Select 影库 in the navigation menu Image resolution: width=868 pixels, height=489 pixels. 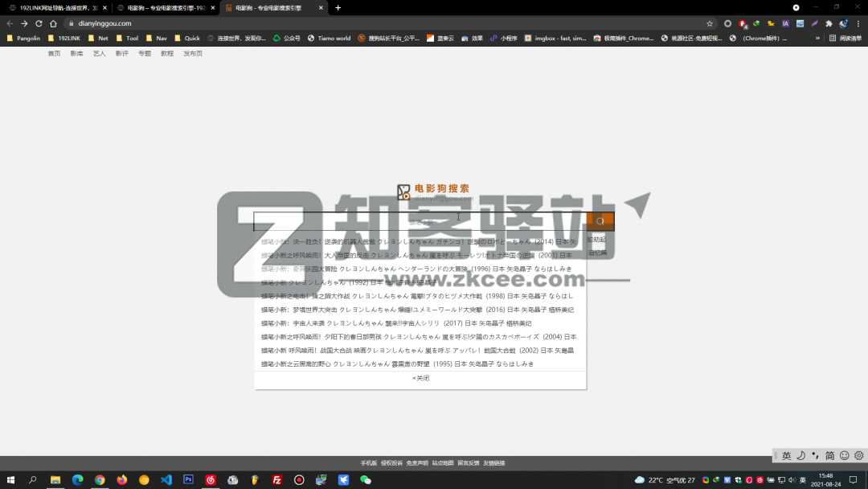(76, 53)
